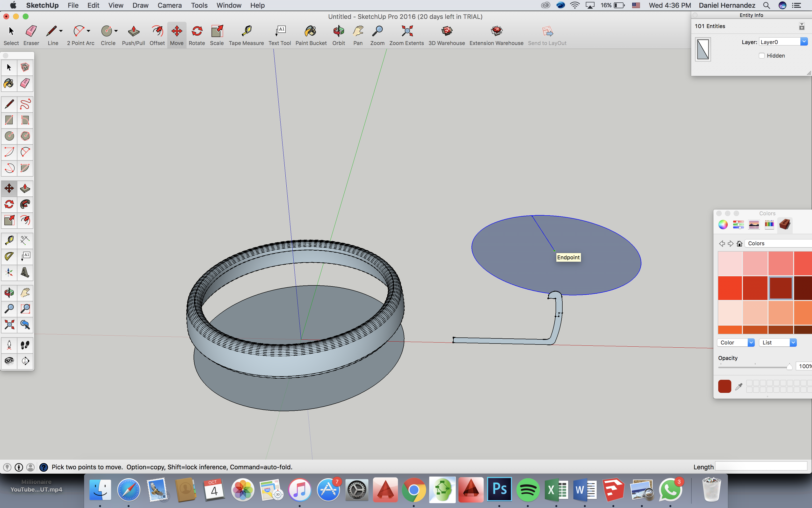
Task: Switch to Color Wheel tab in Colors
Action: [723, 224]
